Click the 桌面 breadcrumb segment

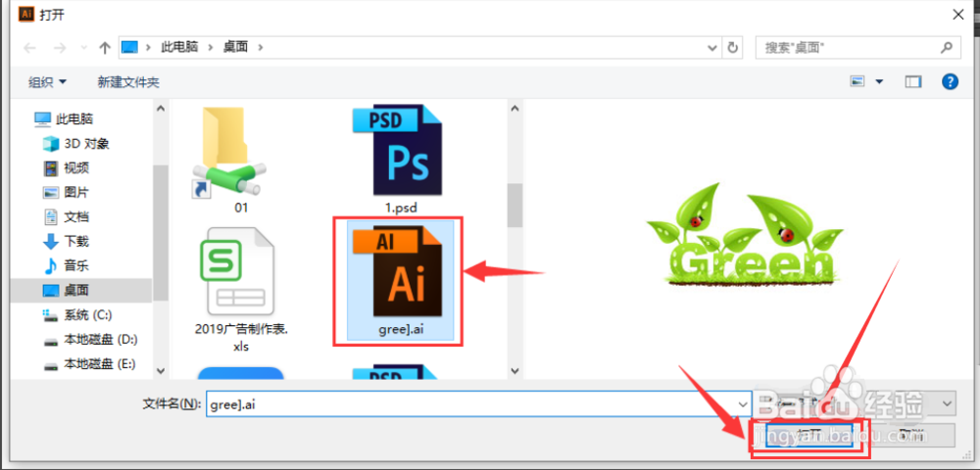[x=235, y=47]
